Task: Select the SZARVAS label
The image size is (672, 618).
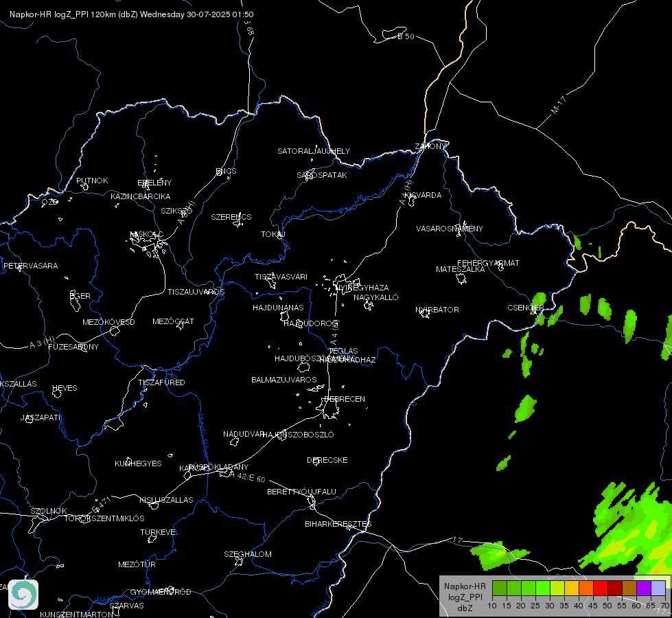Action: [126, 606]
